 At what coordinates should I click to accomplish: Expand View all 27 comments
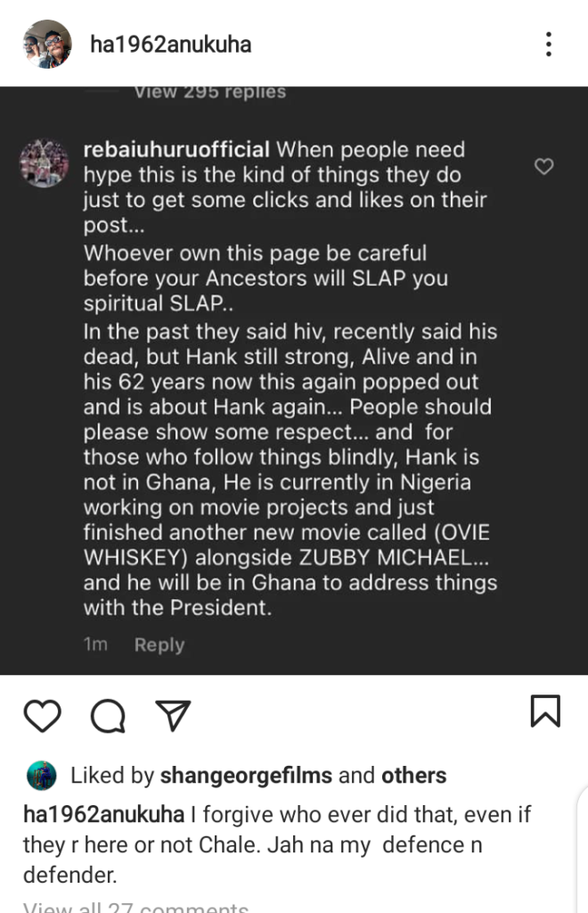pos(135,906)
